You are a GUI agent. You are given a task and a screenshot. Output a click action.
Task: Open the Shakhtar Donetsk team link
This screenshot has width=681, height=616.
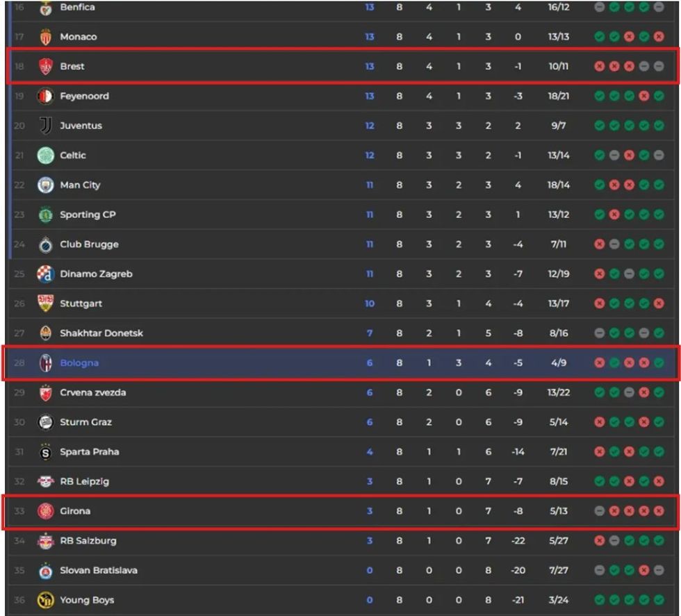click(x=101, y=333)
